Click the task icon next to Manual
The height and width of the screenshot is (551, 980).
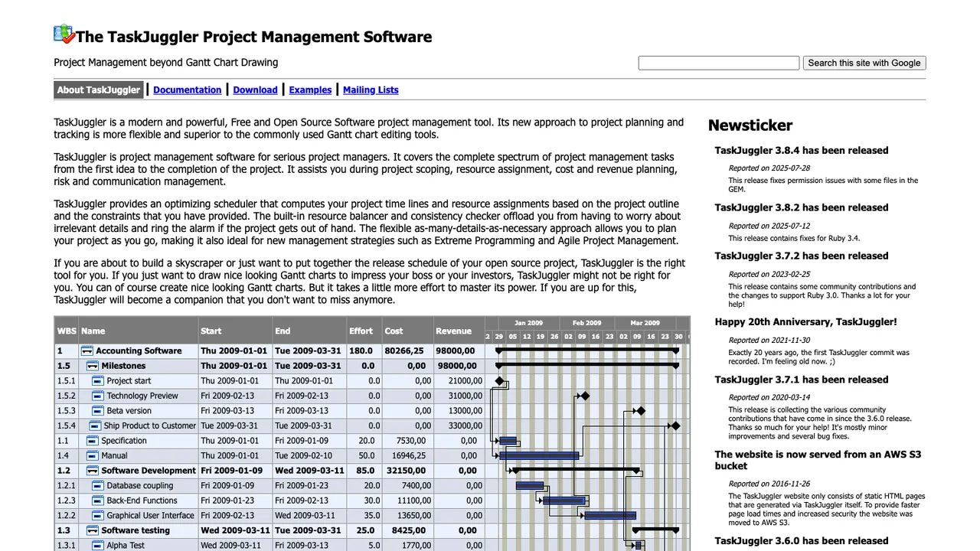(x=93, y=455)
